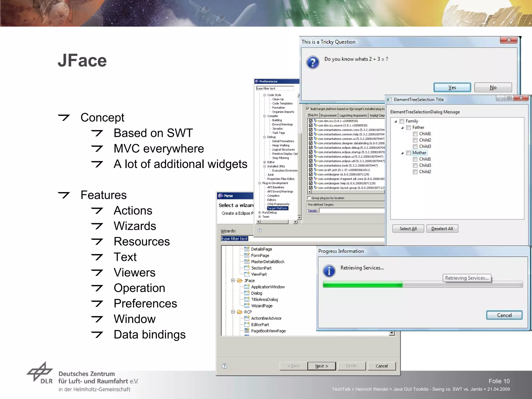Switch to the Environment tab
Screen dimensions: 532x399
(329, 115)
